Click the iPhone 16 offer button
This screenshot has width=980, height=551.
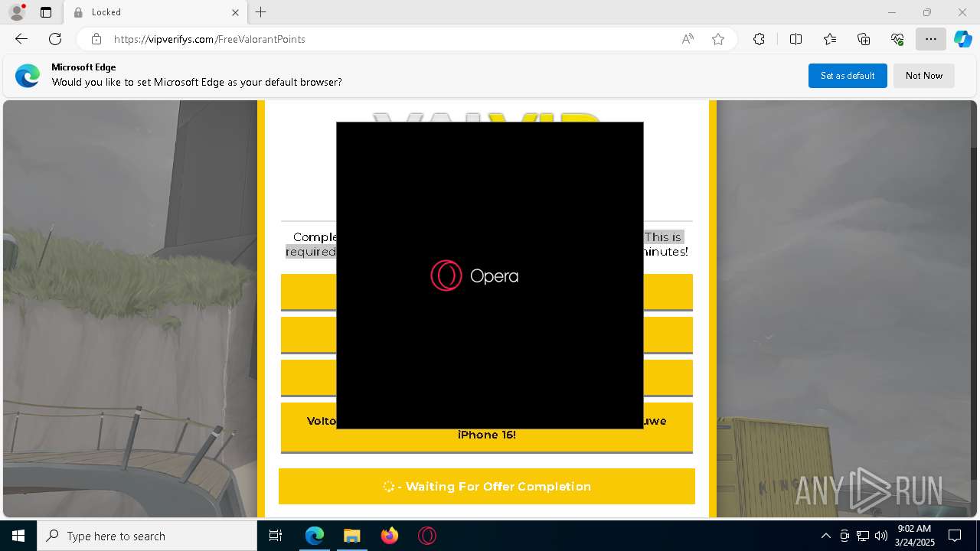(487, 428)
